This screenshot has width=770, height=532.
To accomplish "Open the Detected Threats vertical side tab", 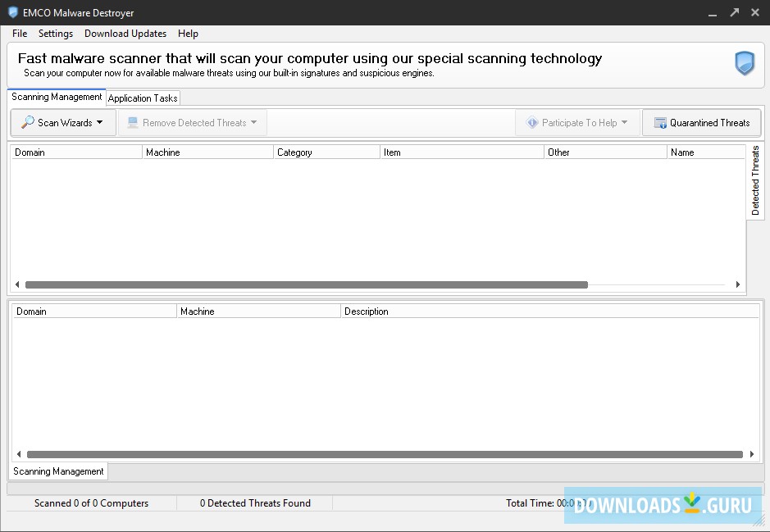I will [x=755, y=180].
